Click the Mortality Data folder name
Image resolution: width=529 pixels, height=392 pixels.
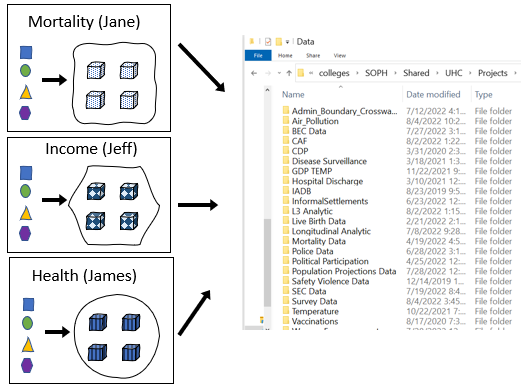click(x=319, y=241)
